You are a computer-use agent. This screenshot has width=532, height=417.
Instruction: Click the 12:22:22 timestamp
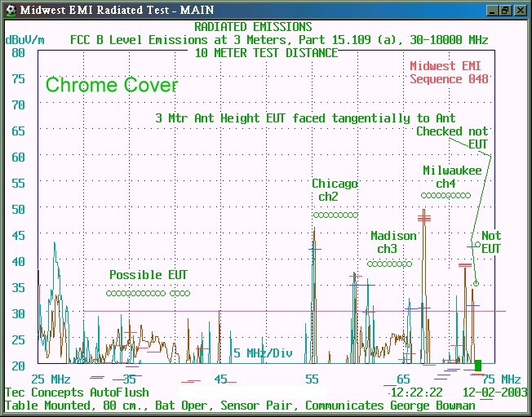tap(416, 392)
